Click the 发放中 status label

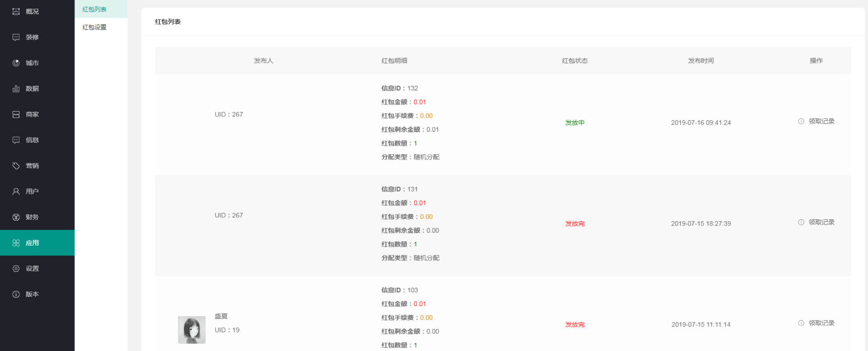pyautogui.click(x=575, y=123)
